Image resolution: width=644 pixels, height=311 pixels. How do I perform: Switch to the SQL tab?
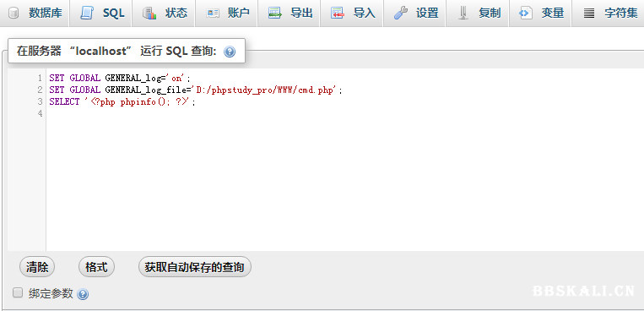[101, 14]
